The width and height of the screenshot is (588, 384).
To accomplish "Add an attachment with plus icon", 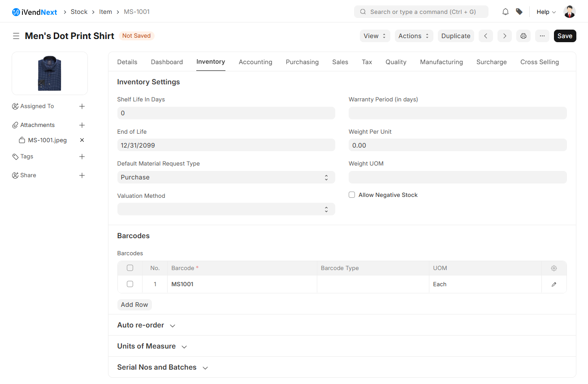I will [x=82, y=125].
